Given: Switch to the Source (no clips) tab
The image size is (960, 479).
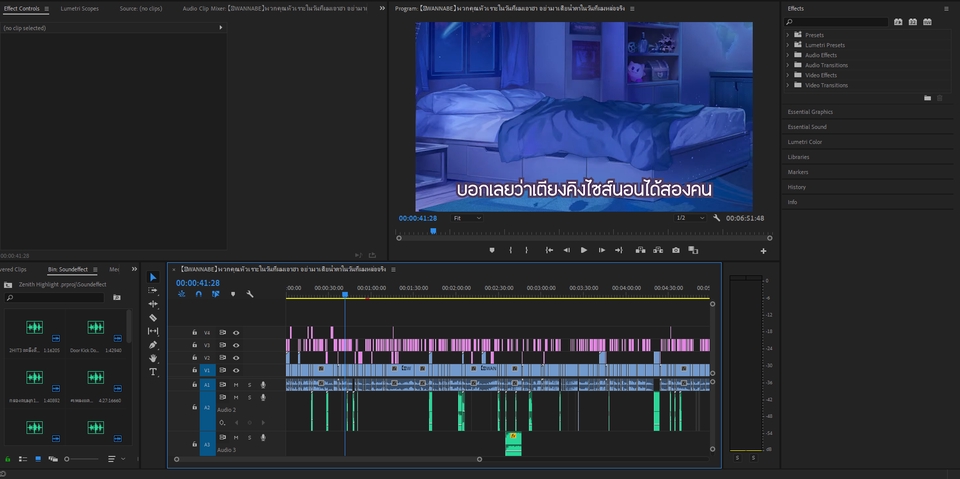Looking at the screenshot, I should [x=140, y=9].
